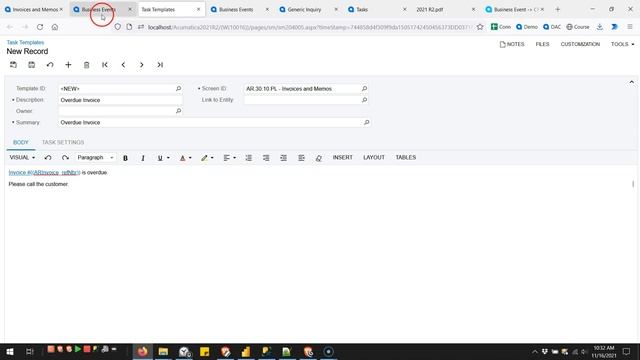Toggle italic formatting
This screenshot has width=640, height=360.
143,158
